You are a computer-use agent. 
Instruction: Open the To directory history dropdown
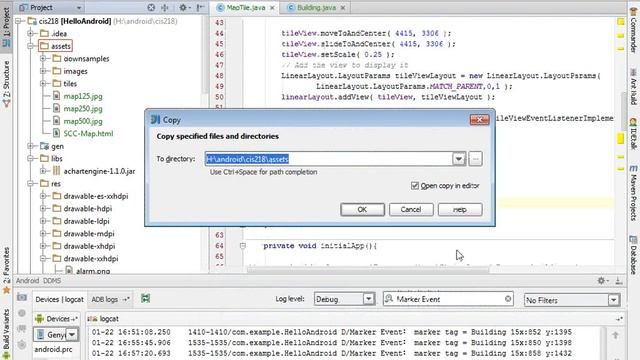click(x=459, y=159)
